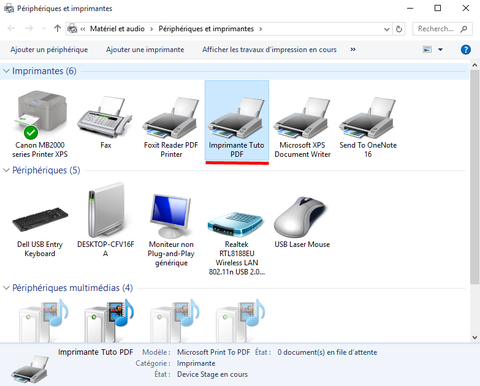Click Périphériques et imprimantes breadcrumb
The width and height of the screenshot is (480, 386).
pos(206,29)
